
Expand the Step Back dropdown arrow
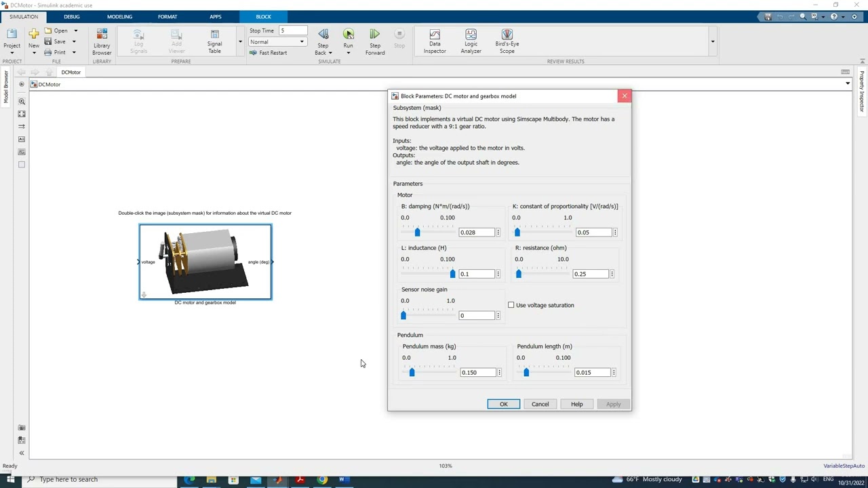click(330, 54)
